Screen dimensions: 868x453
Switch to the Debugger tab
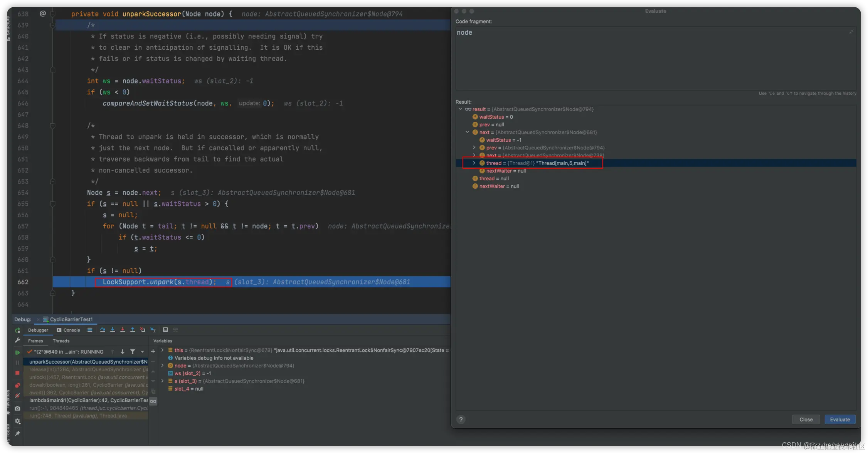click(x=38, y=330)
